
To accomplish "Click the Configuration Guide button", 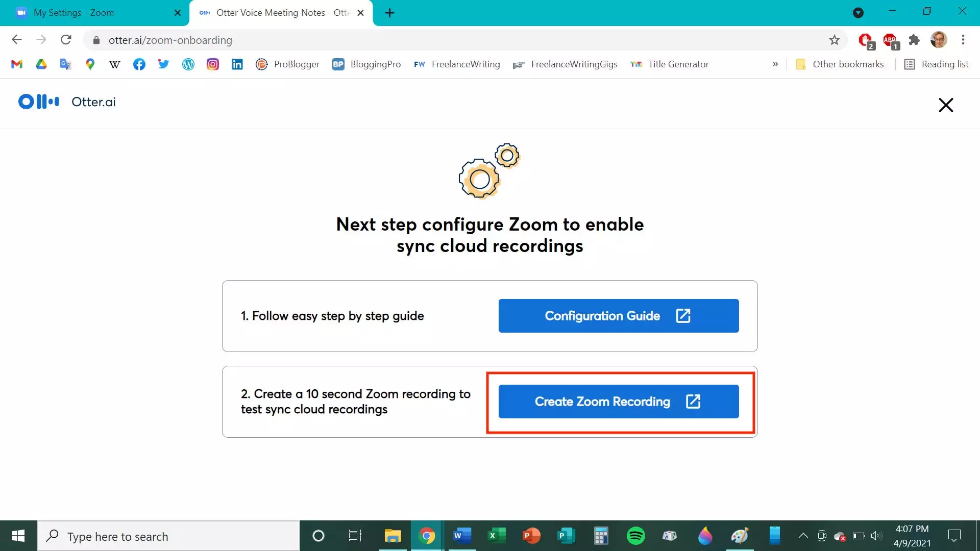I will tap(619, 316).
